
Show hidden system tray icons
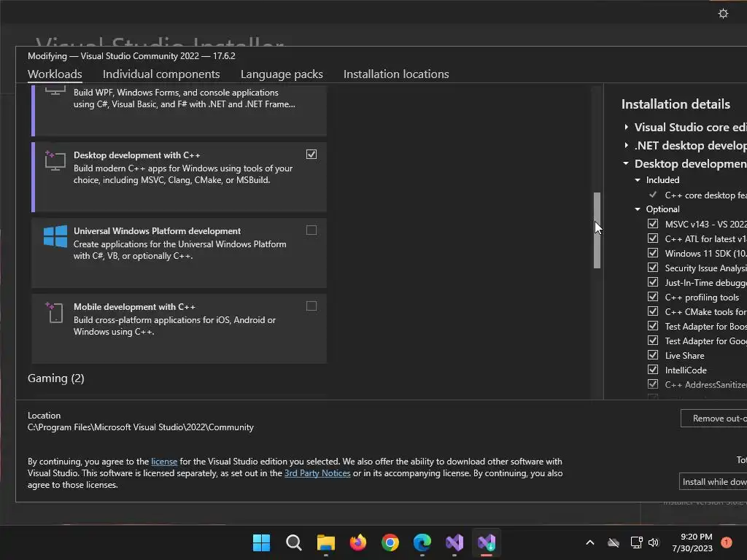point(589,542)
